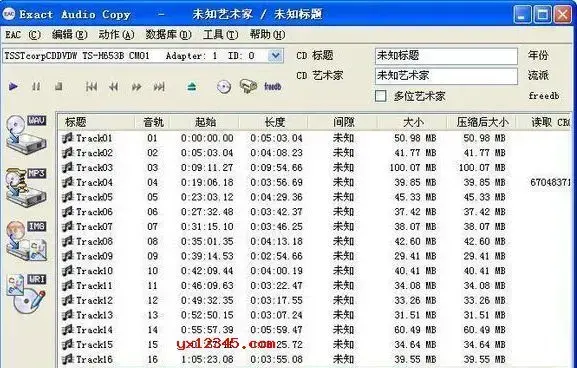Open the 编辑 (E) menu
This screenshot has width=577, height=368.
[70, 35]
